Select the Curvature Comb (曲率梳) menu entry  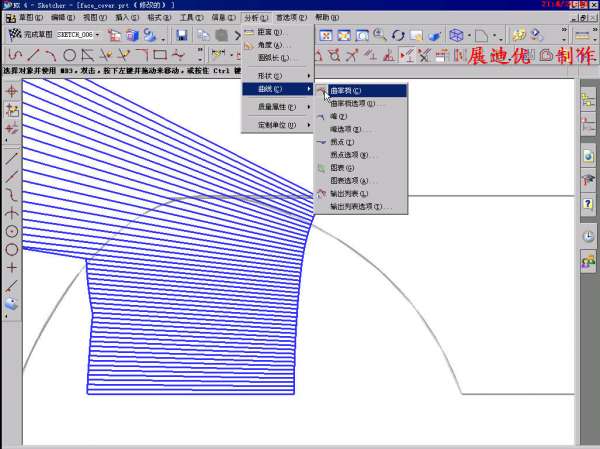[345, 90]
